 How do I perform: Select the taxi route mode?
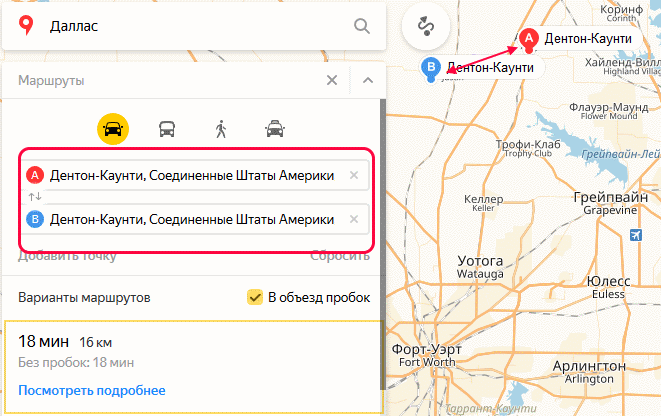pos(274,128)
